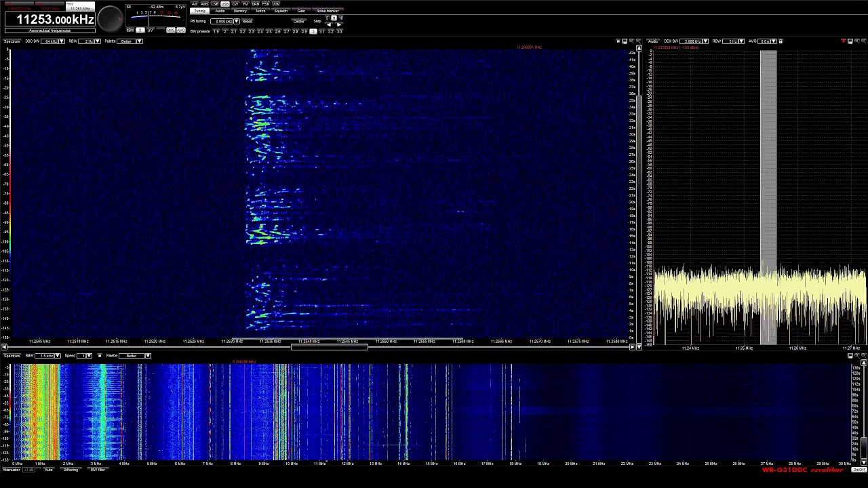Image resolution: width=868 pixels, height=488 pixels.
Task: Step frequency up with right arrow
Action: pos(339,24)
